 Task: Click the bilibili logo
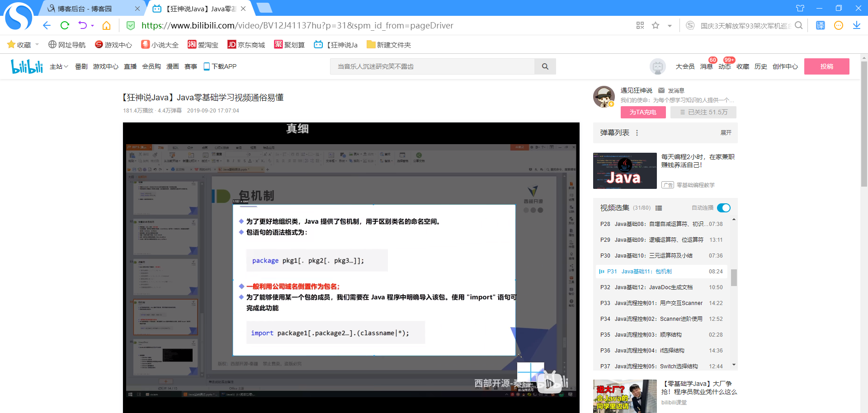pos(27,66)
